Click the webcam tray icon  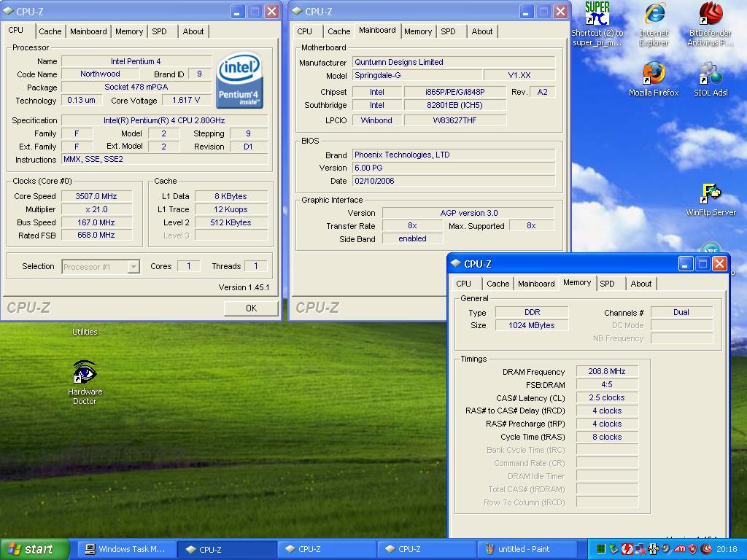(667, 549)
